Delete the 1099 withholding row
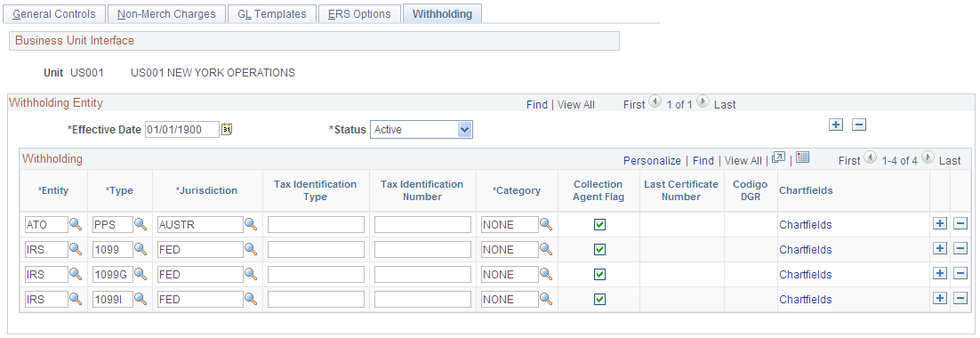 960,249
